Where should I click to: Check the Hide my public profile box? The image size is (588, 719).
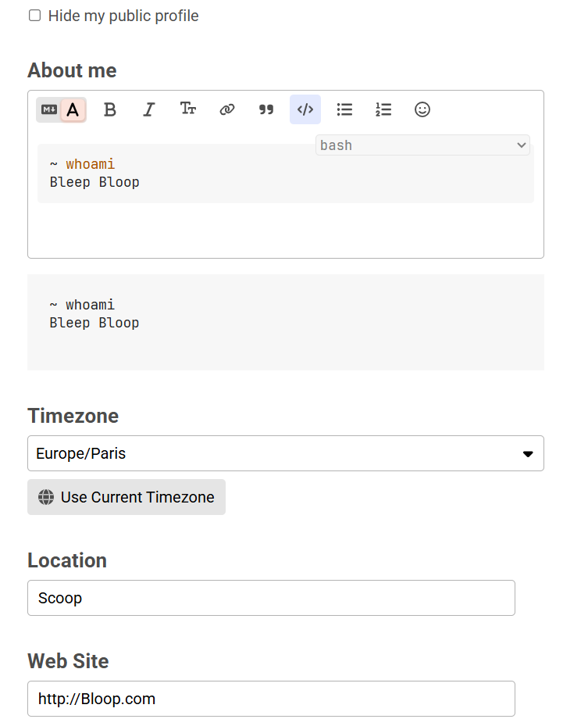pos(35,16)
